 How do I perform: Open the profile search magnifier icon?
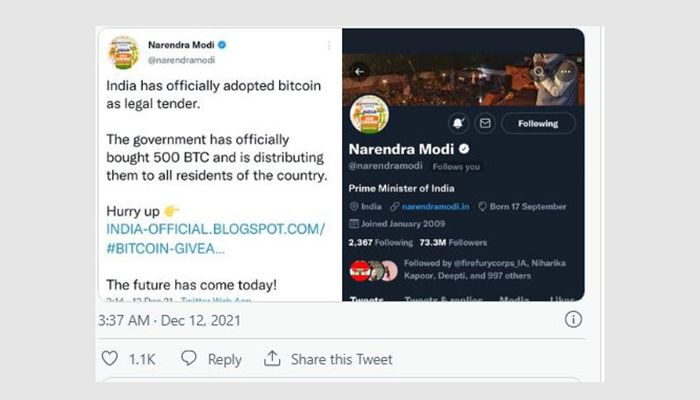tap(539, 71)
